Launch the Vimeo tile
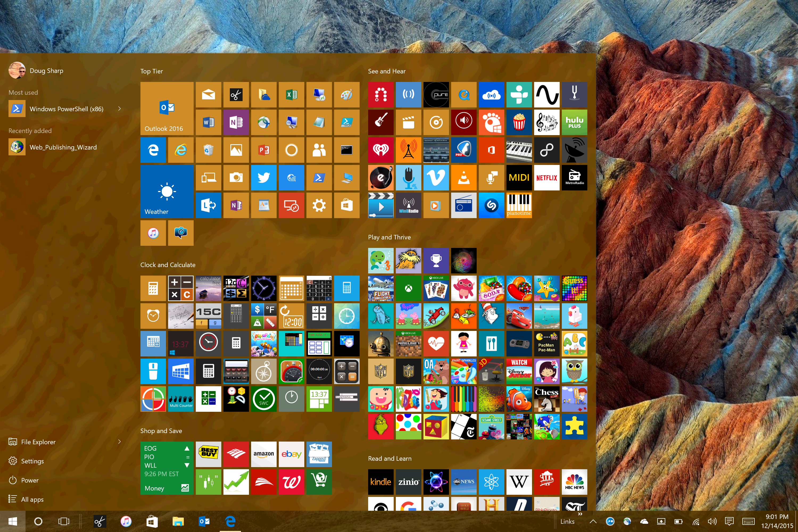 [x=436, y=177]
